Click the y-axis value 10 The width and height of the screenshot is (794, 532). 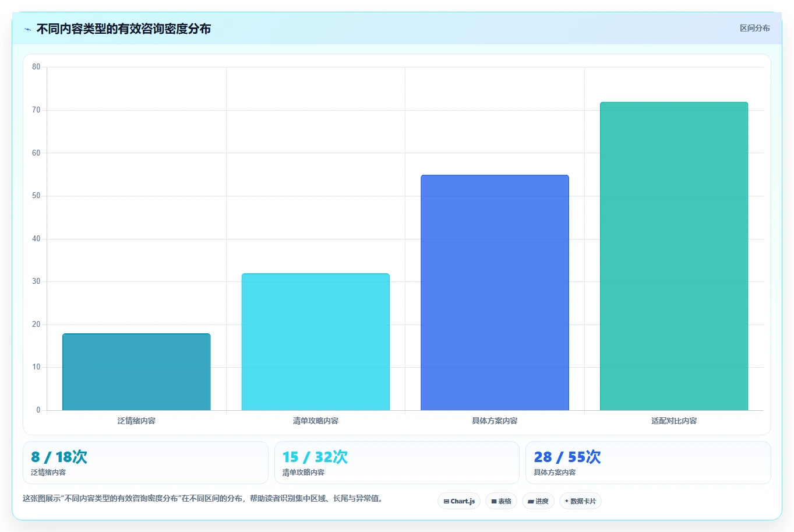(x=36, y=367)
